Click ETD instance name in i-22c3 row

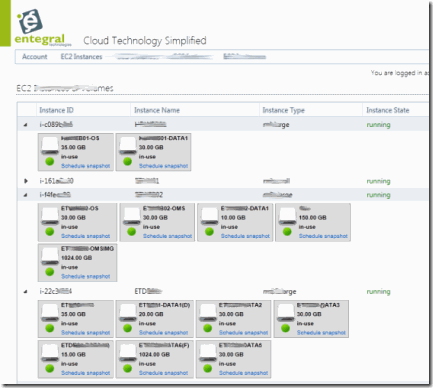coord(148,292)
